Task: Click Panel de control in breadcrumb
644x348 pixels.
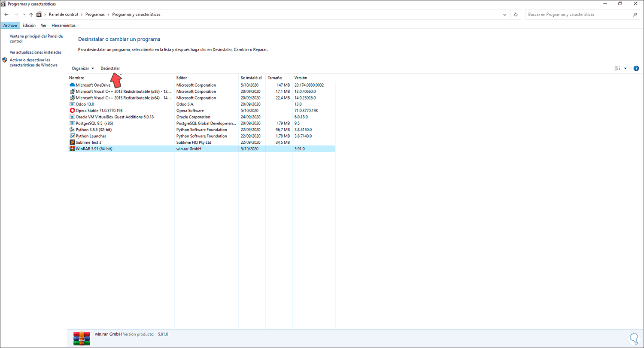Action: tap(63, 15)
